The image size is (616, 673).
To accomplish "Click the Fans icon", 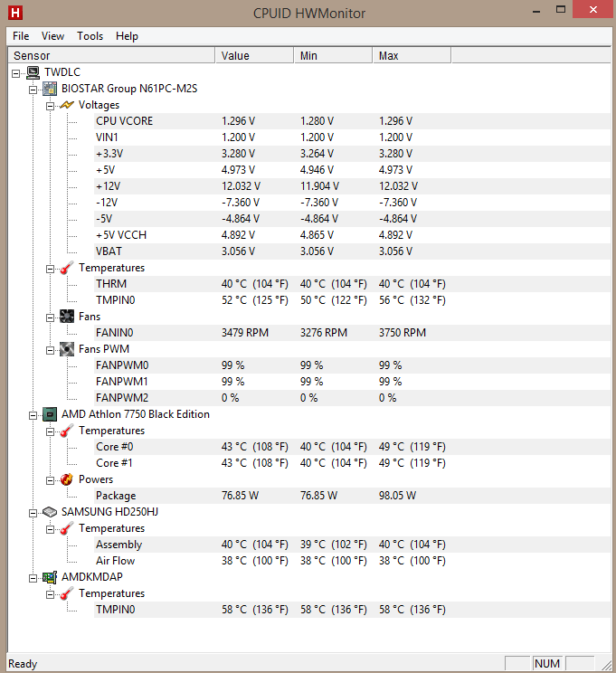I will (67, 317).
